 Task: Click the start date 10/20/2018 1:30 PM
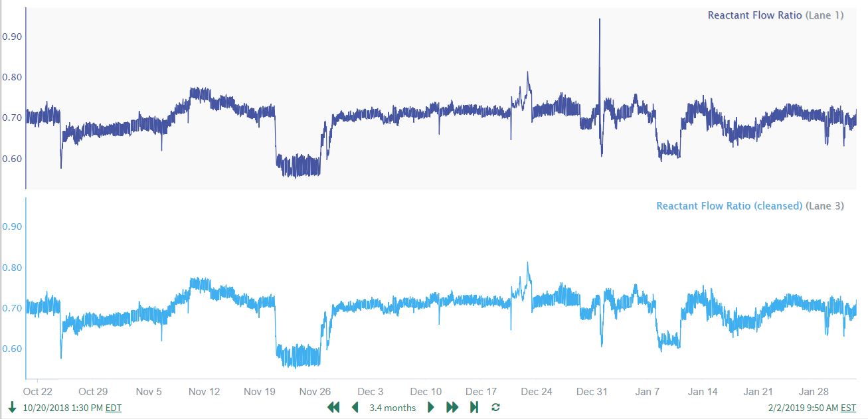click(62, 408)
